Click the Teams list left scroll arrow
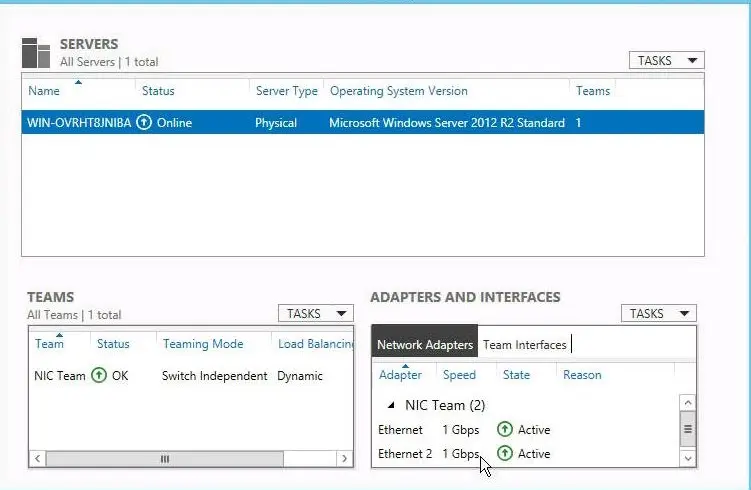Image resolution: width=751 pixels, height=490 pixels. tap(38, 459)
